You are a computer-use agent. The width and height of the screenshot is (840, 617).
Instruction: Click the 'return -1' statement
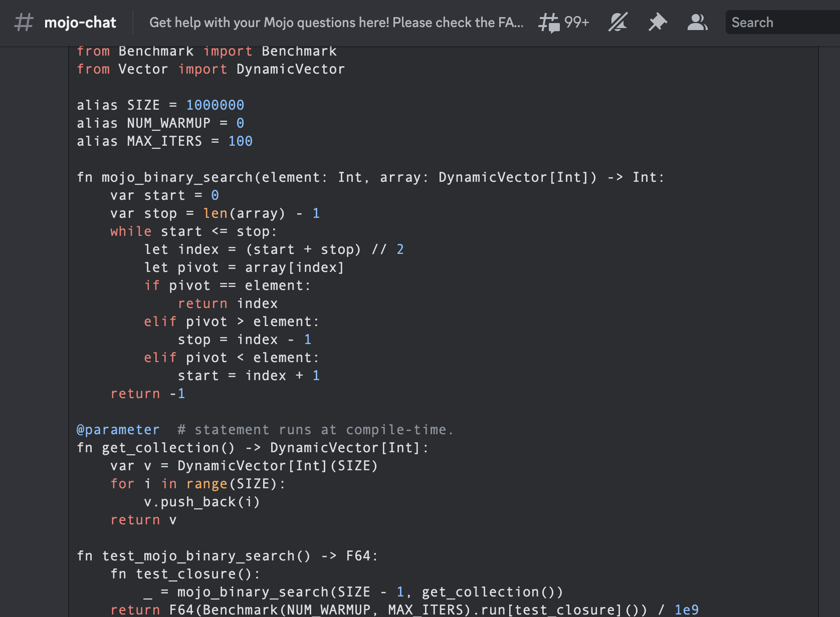pos(148,394)
